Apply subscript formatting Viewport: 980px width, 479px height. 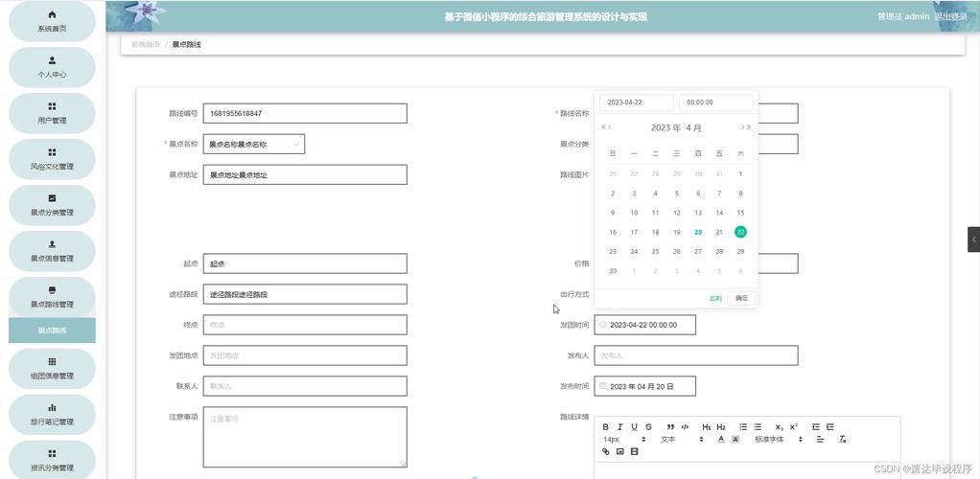(779, 427)
